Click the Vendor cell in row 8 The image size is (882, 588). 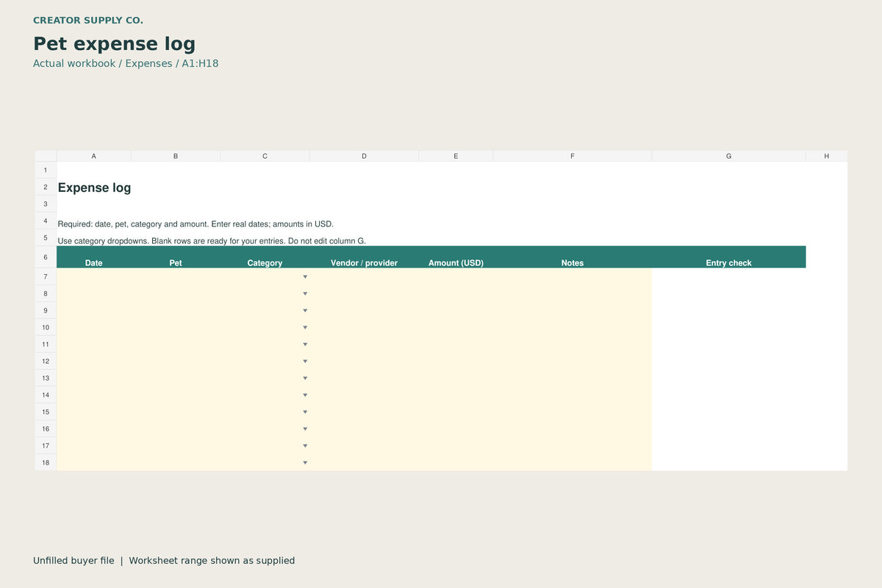pyautogui.click(x=364, y=293)
